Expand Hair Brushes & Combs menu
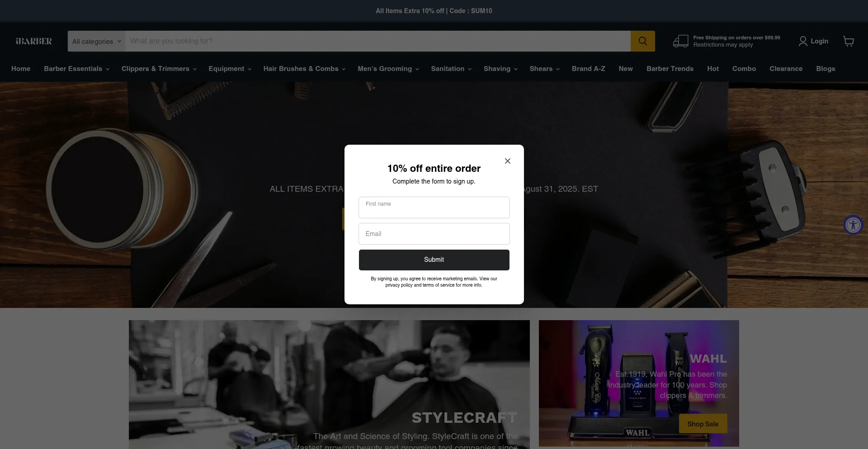The width and height of the screenshot is (868, 449). coord(304,69)
